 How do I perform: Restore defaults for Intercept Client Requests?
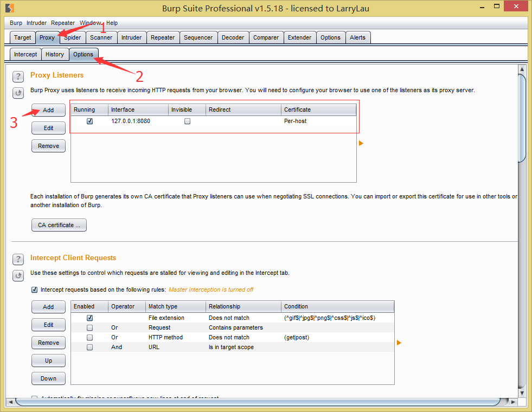[18, 275]
